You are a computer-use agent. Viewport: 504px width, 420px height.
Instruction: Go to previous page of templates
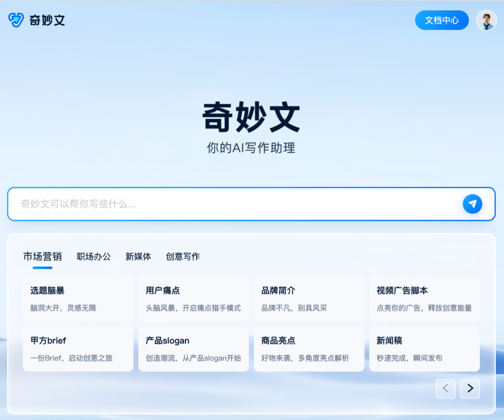coord(446,389)
